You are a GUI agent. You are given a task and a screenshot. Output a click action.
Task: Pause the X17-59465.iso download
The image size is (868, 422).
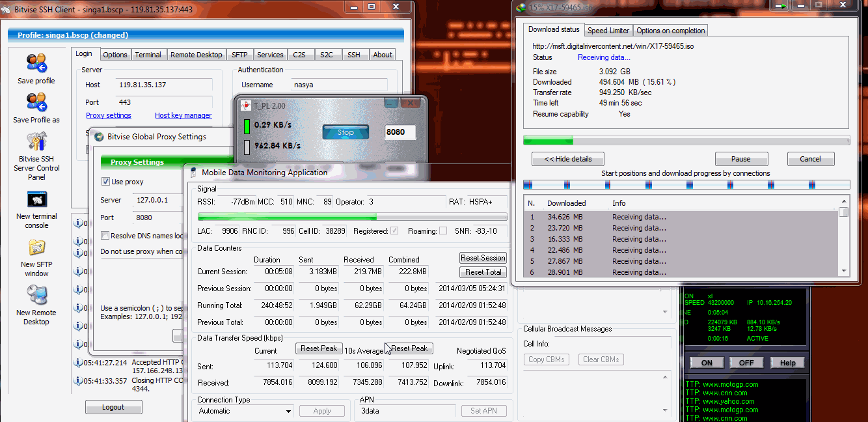coord(741,159)
